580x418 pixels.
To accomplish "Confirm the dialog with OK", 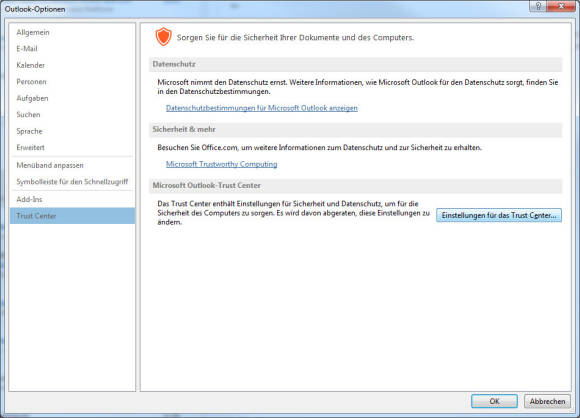I will tap(494, 401).
